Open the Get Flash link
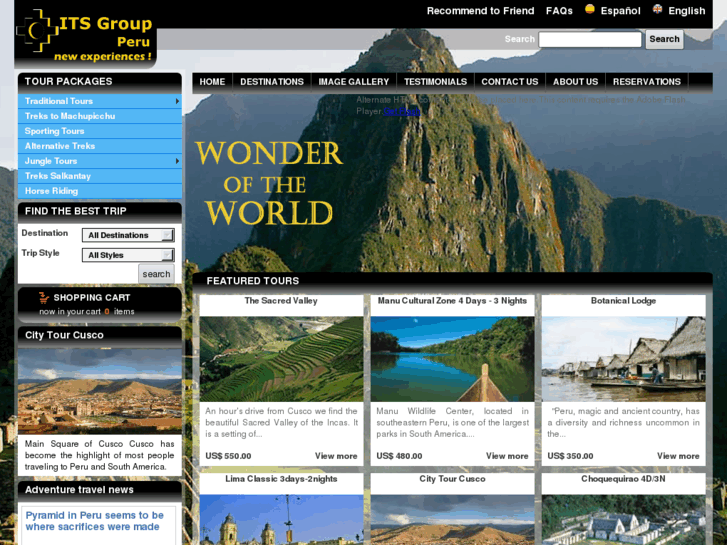 point(402,111)
